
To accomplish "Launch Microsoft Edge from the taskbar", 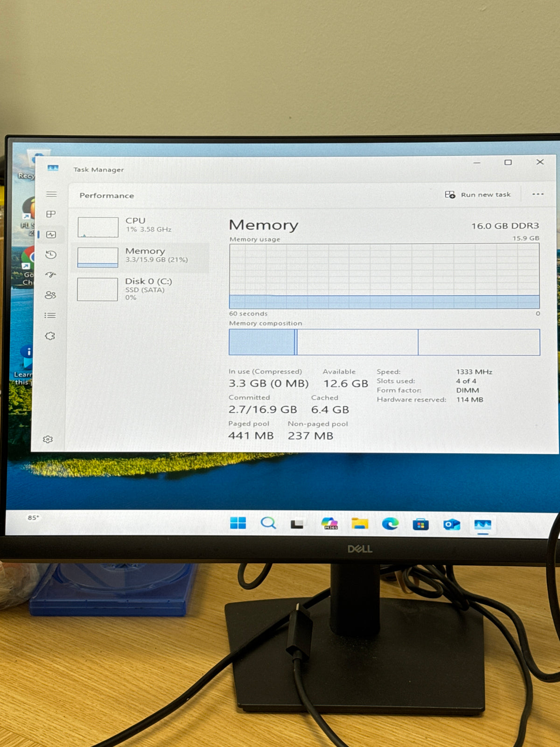I will (390, 524).
